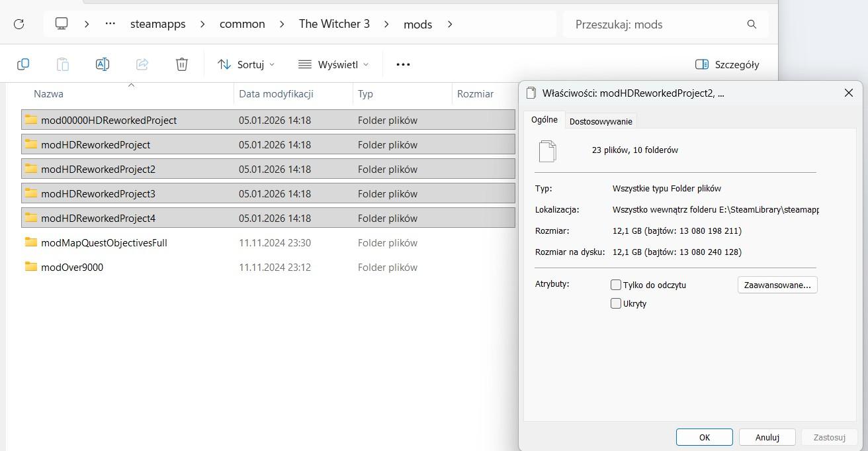Click modOver9000 date 11.11.2024 23:12
Viewport: 868px width, 451px height.
275,267
